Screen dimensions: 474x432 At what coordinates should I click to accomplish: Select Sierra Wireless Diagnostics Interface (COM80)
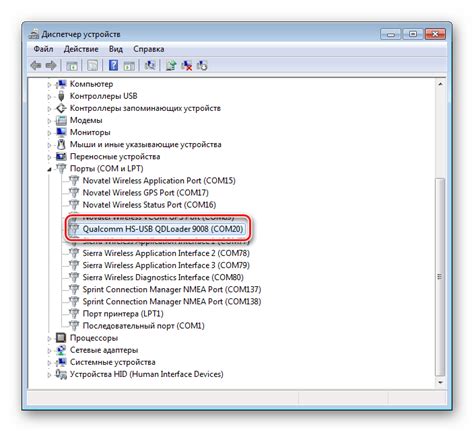[163, 277]
